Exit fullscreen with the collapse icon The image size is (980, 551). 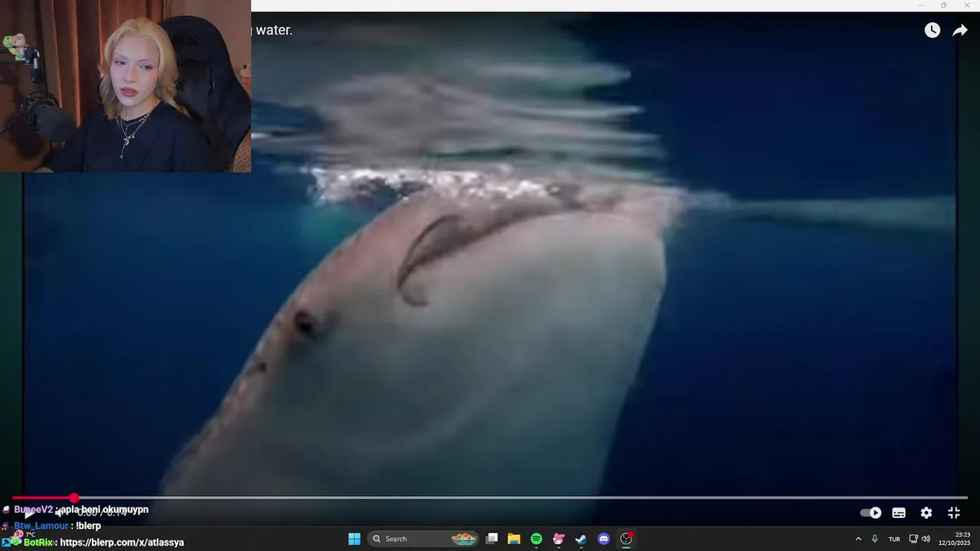click(954, 513)
